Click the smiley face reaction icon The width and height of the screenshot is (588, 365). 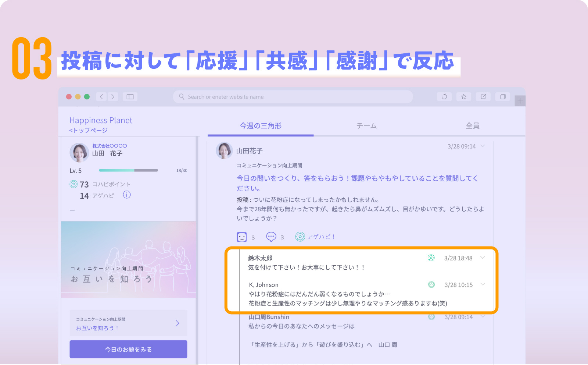tap(242, 237)
